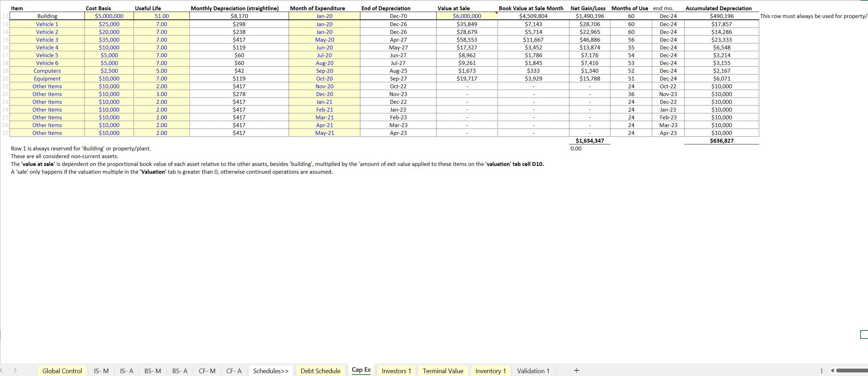The width and height of the screenshot is (868, 376).
Task: Add a new sheet with plus icon
Action: pos(577,370)
